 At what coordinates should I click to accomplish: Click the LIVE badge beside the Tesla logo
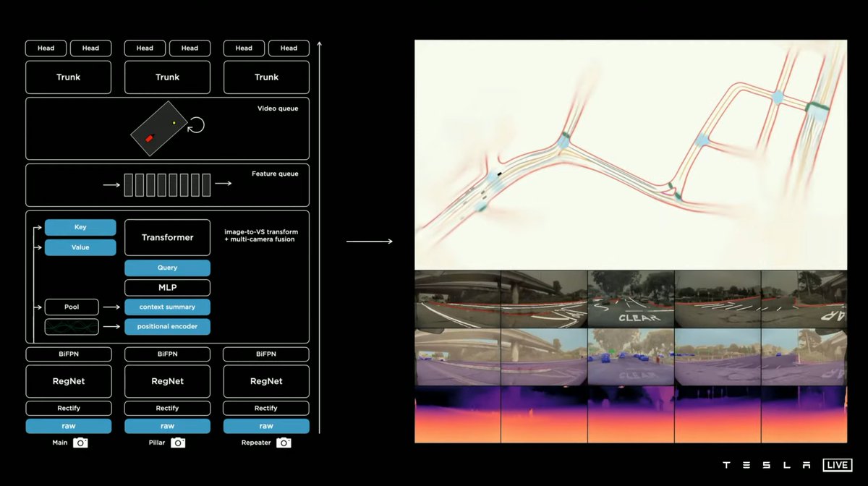point(837,465)
